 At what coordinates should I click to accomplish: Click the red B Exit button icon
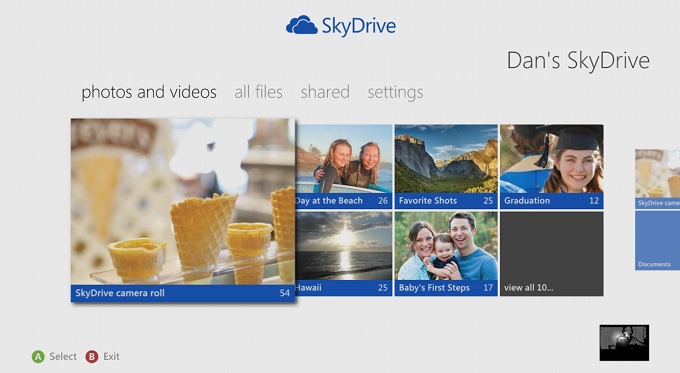(x=92, y=357)
